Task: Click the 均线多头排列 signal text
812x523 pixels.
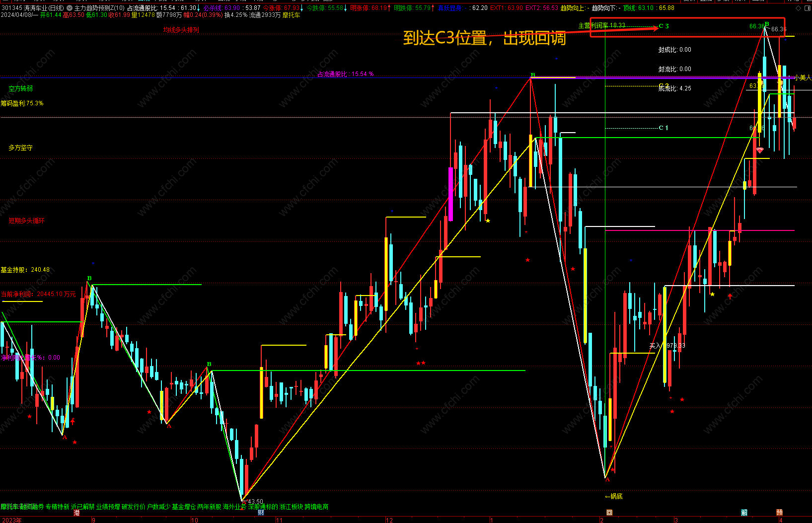Action: click(x=181, y=30)
